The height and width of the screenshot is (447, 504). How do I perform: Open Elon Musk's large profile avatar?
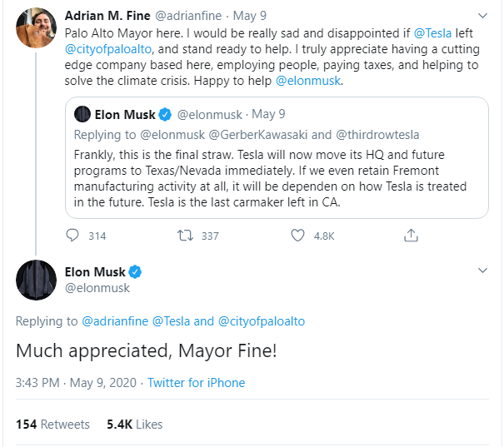[x=36, y=279]
